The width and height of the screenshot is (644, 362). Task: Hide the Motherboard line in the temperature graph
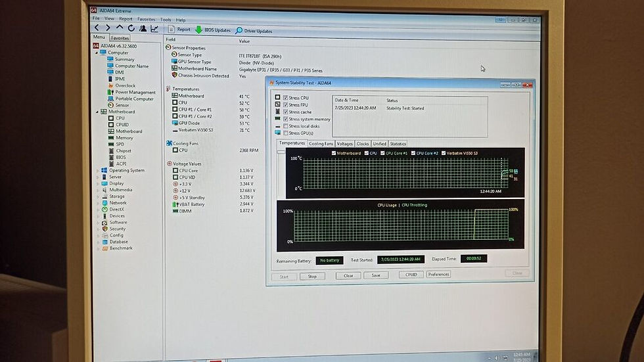(x=334, y=153)
